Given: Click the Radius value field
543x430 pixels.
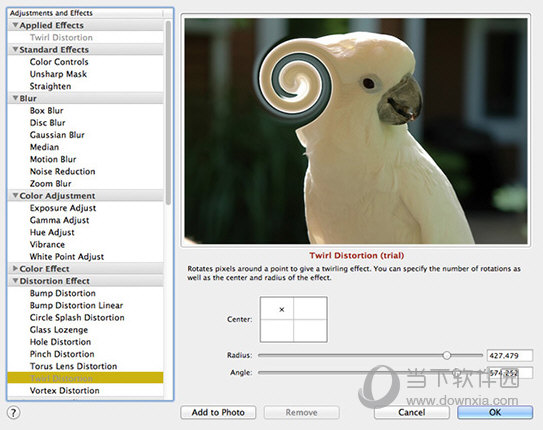Looking at the screenshot, I should click(510, 355).
